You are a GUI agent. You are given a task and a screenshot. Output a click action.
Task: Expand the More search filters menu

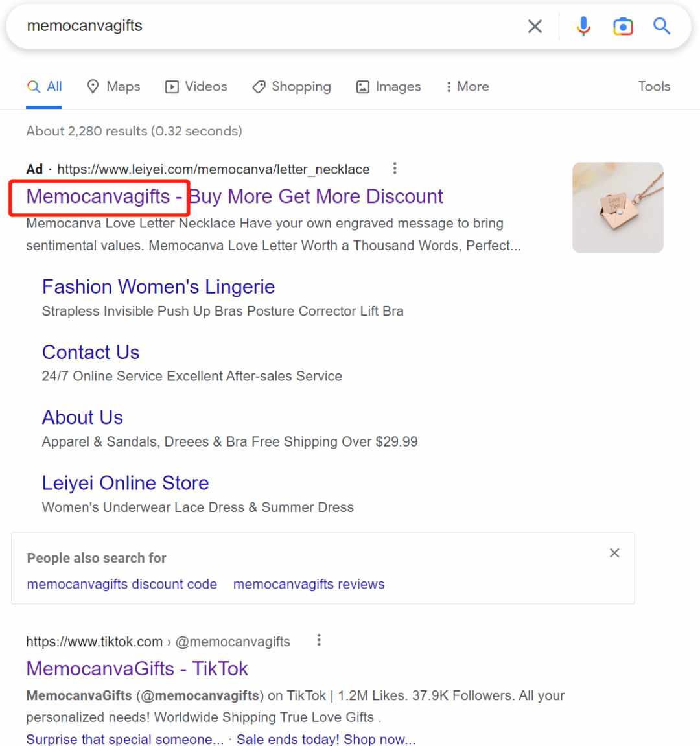point(467,87)
